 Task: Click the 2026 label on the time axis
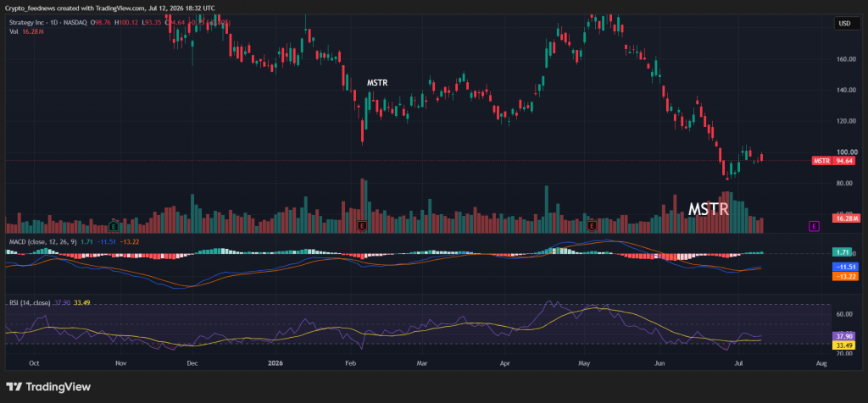tap(275, 363)
